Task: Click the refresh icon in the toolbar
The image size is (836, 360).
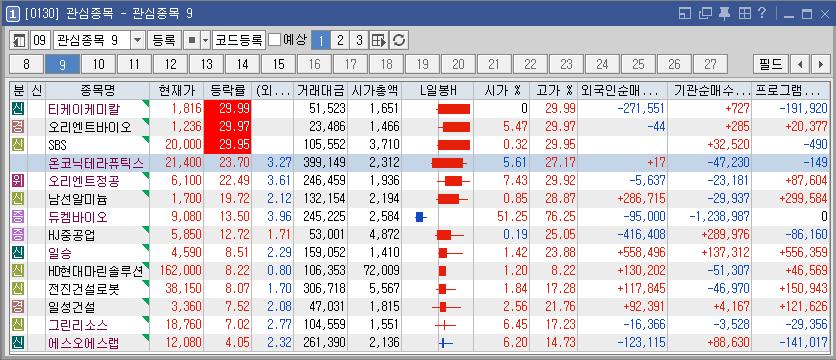Action: (x=398, y=40)
